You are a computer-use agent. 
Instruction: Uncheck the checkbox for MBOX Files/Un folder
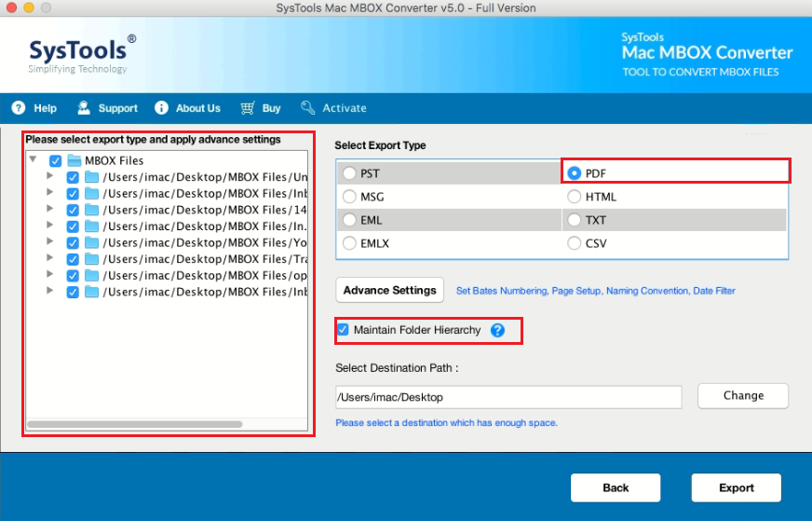pos(73,178)
